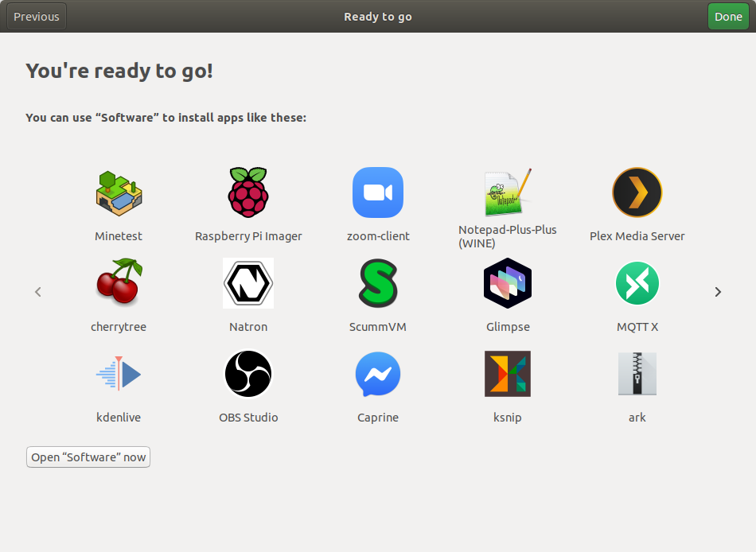The image size is (756, 552).
Task: Open "Software" now button
Action: [x=88, y=457]
